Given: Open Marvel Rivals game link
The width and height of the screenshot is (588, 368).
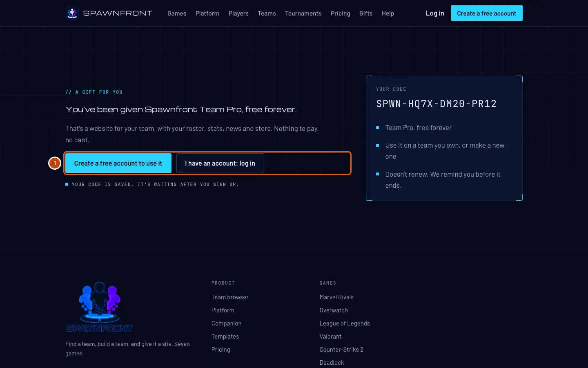Looking at the screenshot, I should (337, 297).
